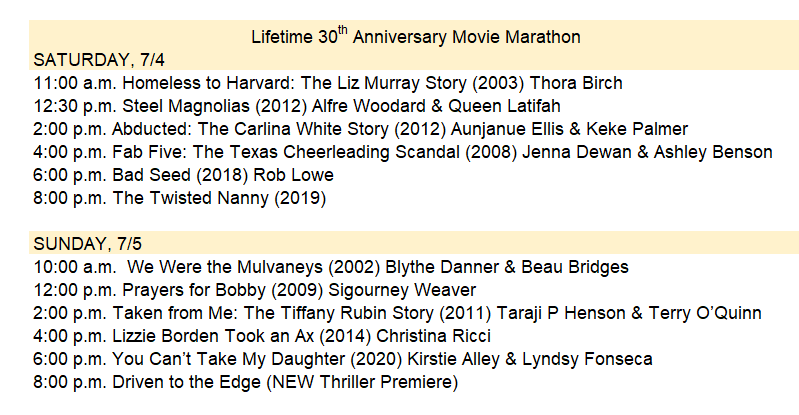Click the 11:00 a.m. time on Saturday
The image size is (799, 415).
tap(74, 83)
